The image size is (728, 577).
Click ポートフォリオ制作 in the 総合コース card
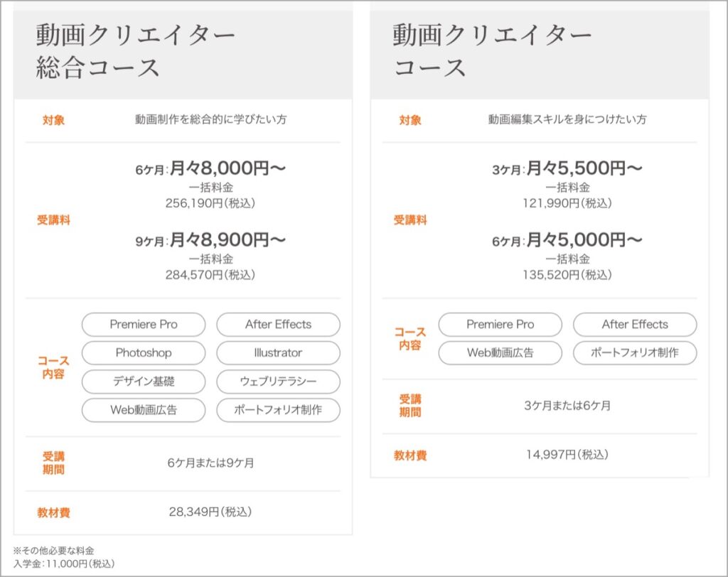coord(278,410)
